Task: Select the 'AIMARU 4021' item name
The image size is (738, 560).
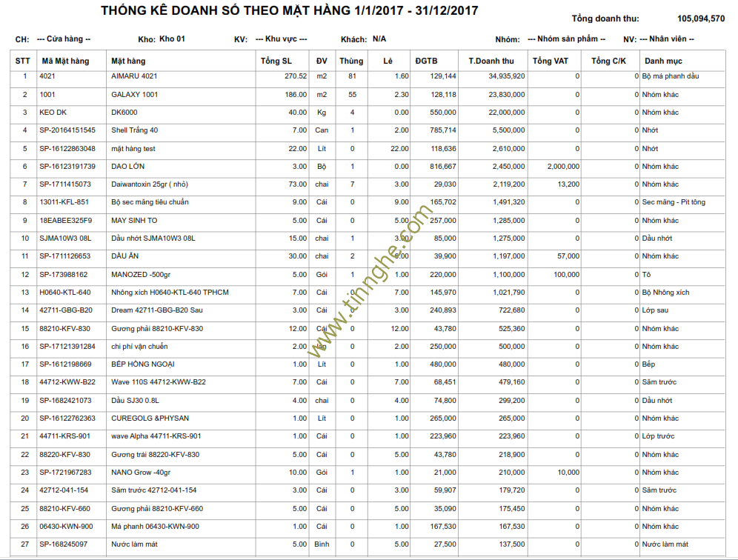Action: 134,76
